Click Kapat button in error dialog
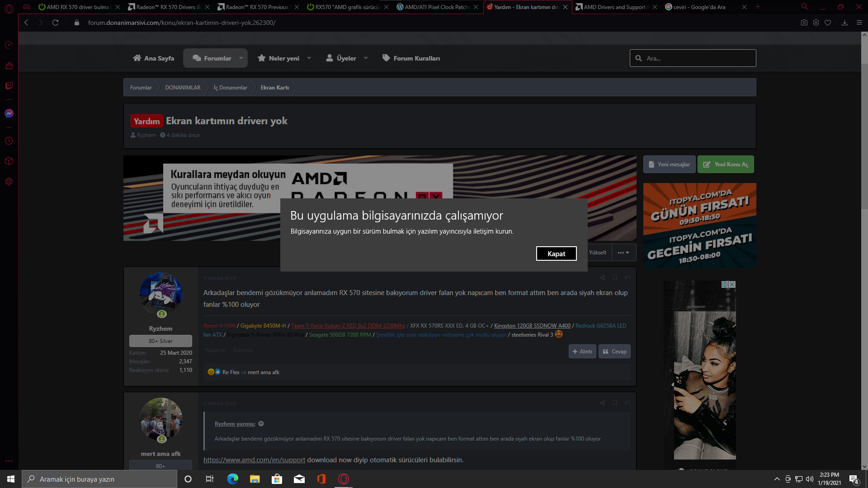The height and width of the screenshot is (488, 868). [x=556, y=253]
